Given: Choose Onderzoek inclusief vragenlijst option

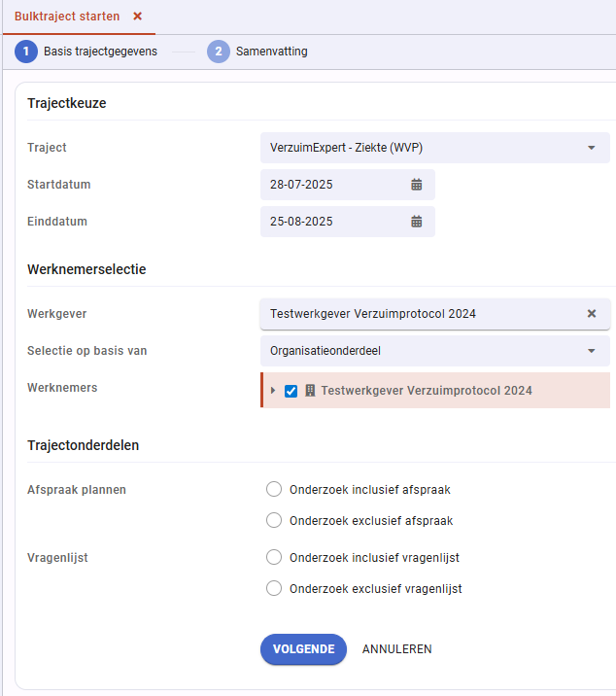Looking at the screenshot, I should 274,557.
